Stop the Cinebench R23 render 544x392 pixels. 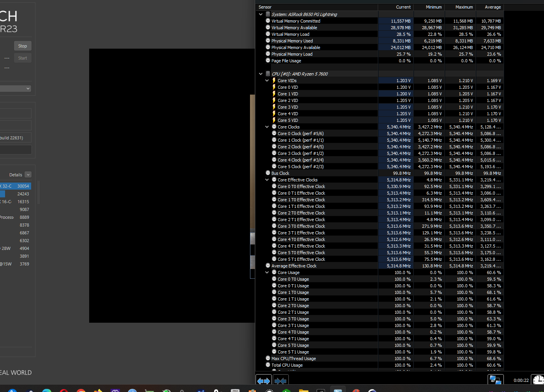[23, 46]
